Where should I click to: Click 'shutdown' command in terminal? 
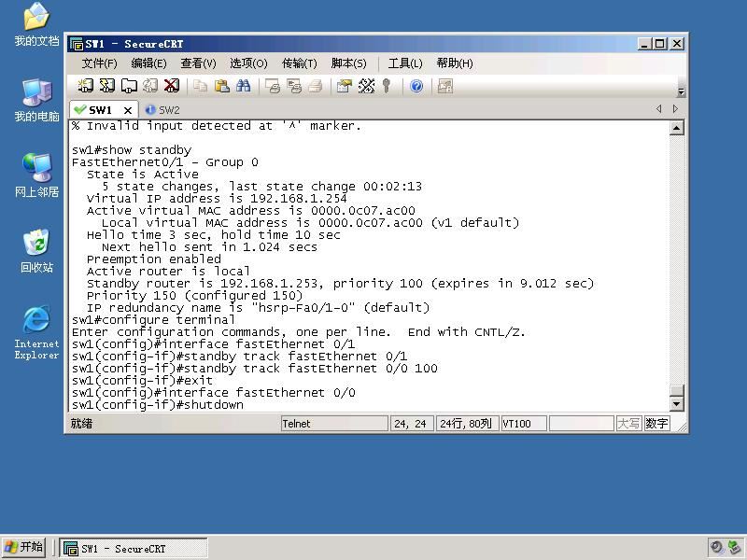[x=214, y=405]
